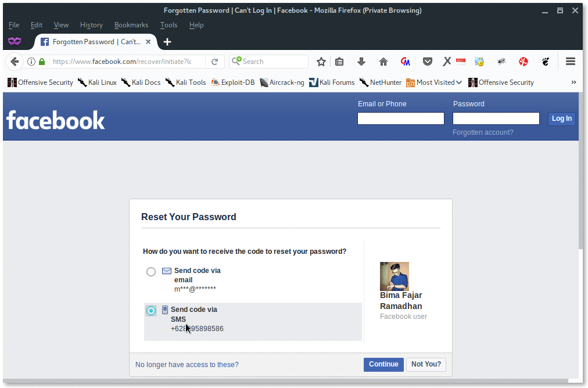The width and height of the screenshot is (588, 388).
Task: Open a new tab with plus button
Action: pos(167,42)
